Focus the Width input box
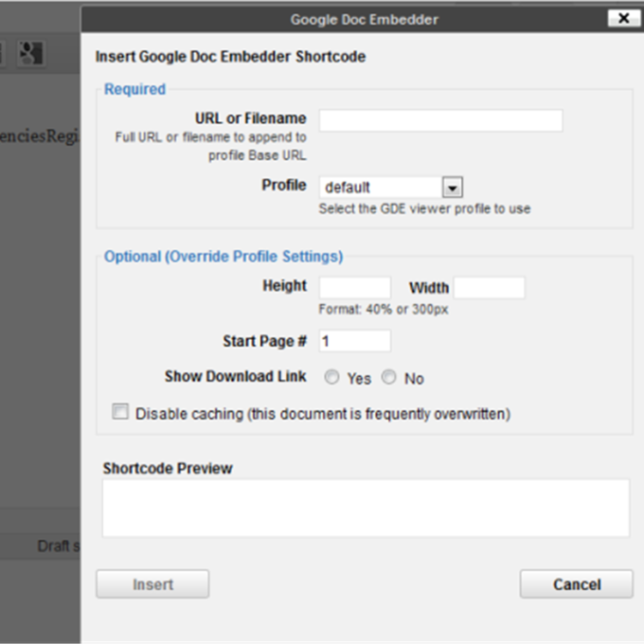The image size is (644, 644). (489, 288)
